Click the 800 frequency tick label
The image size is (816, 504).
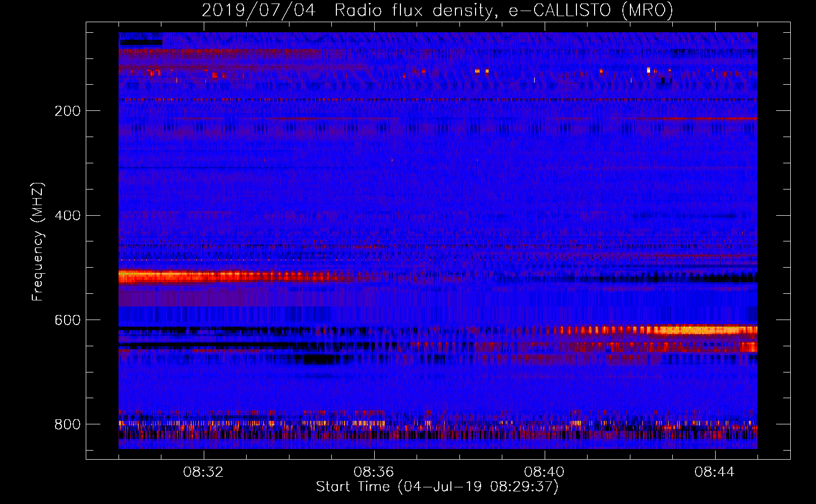pyautogui.click(x=67, y=425)
